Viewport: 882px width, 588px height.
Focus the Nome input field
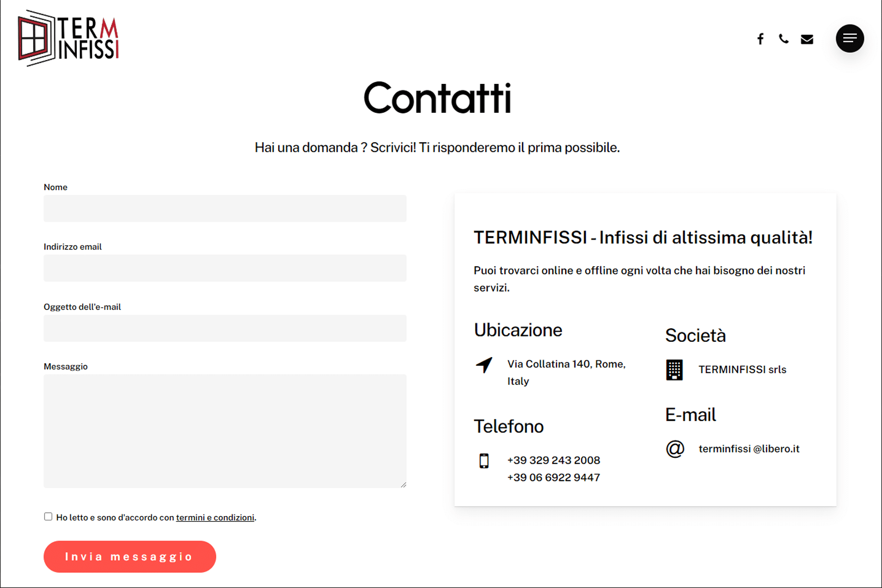225,209
